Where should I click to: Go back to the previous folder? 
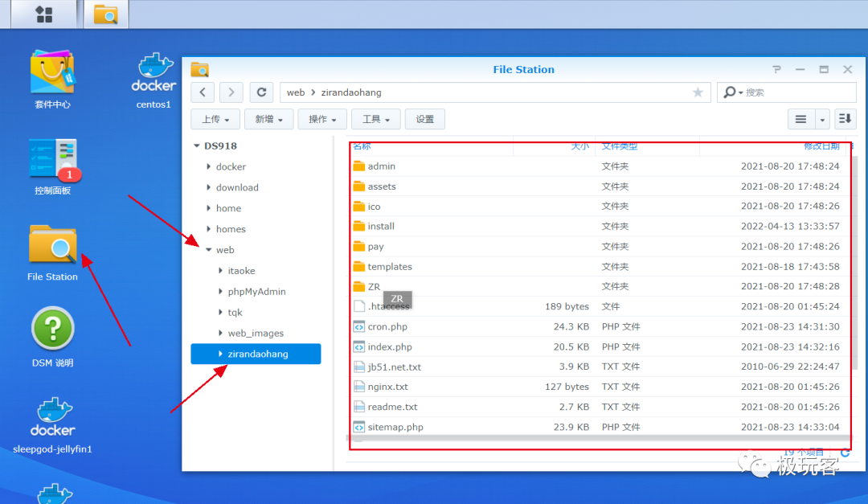203,92
